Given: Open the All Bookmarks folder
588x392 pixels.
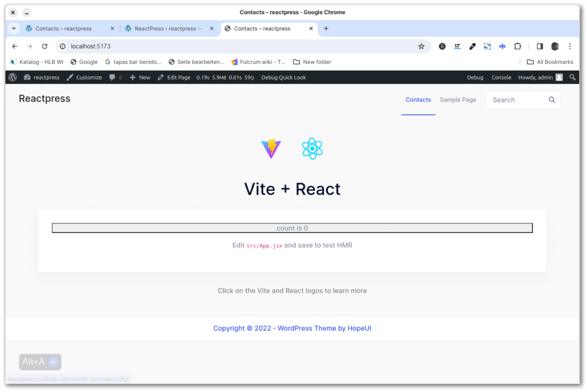Looking at the screenshot, I should click(550, 62).
